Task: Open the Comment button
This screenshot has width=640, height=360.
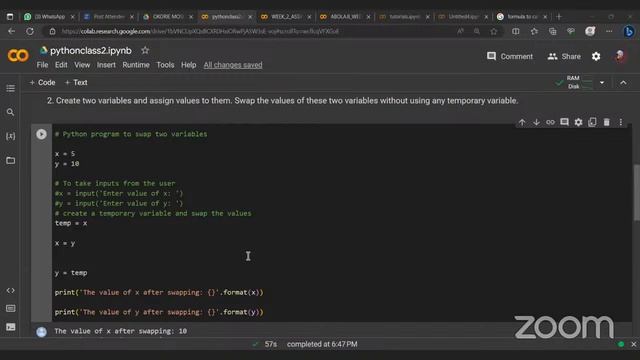Action: (510, 56)
